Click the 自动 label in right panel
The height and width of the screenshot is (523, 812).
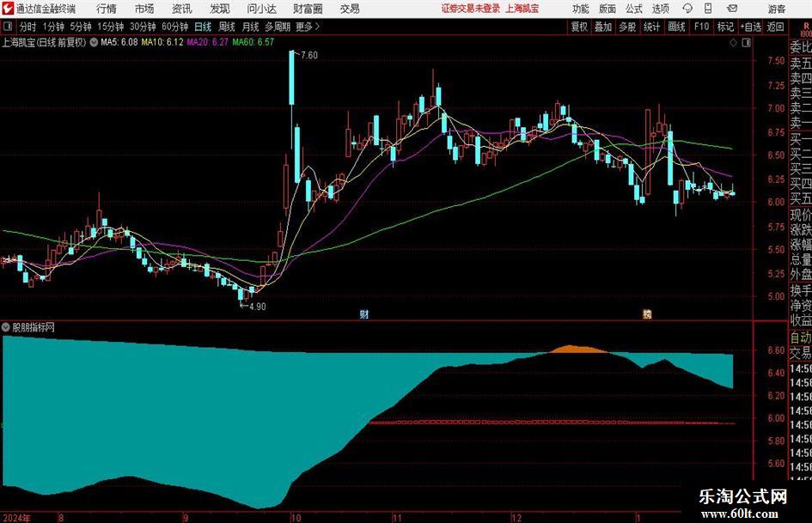801,338
